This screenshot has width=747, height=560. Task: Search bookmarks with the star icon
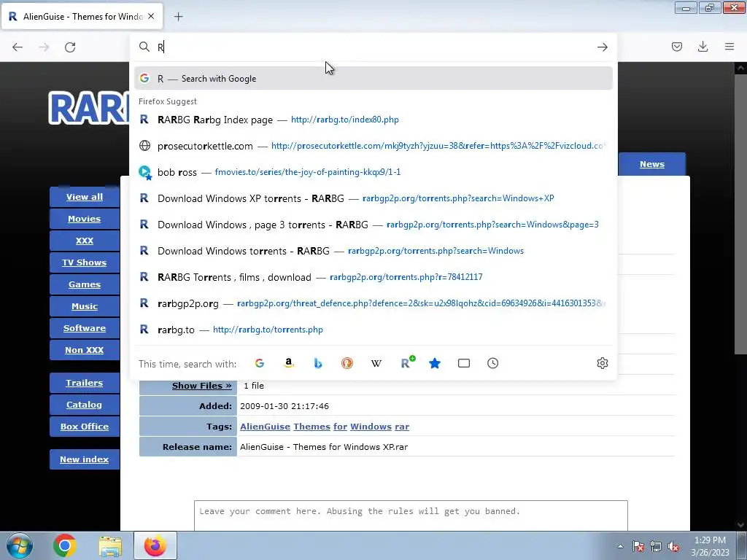pos(435,363)
